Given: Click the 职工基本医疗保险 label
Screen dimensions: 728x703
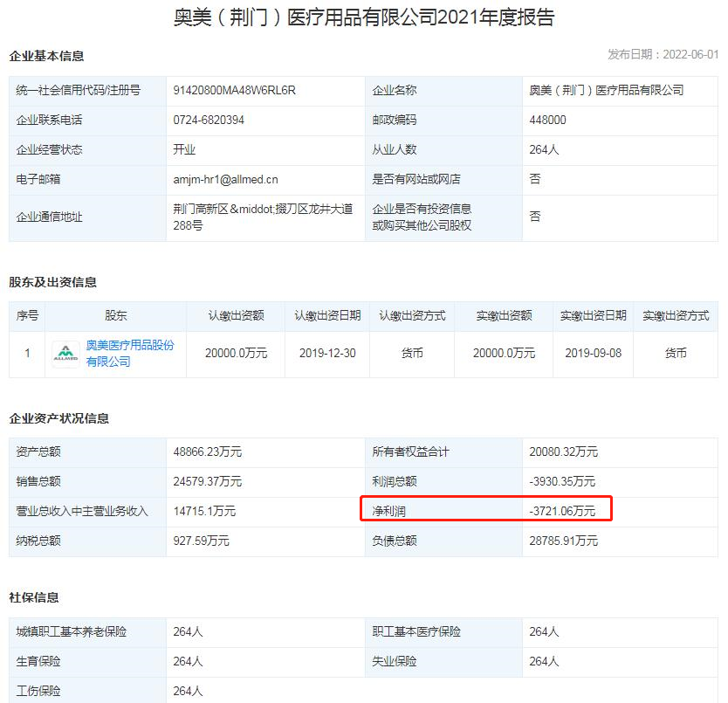Looking at the screenshot, I should 416,632.
